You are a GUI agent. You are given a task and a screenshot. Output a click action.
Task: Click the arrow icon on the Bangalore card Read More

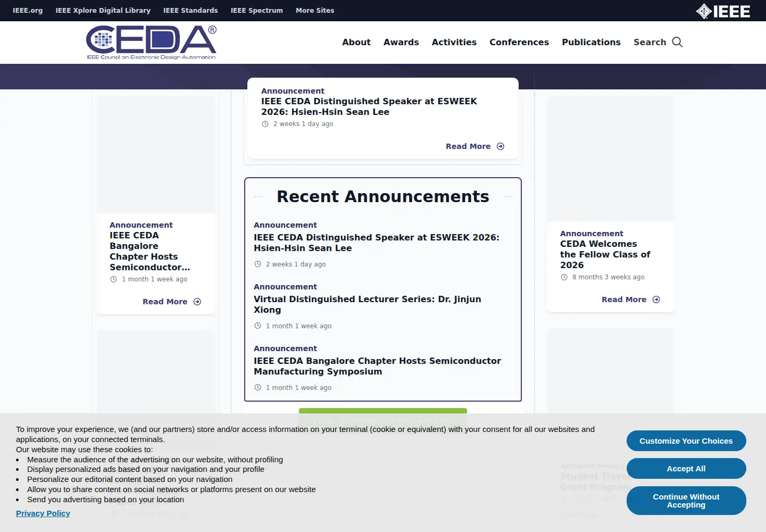point(197,302)
